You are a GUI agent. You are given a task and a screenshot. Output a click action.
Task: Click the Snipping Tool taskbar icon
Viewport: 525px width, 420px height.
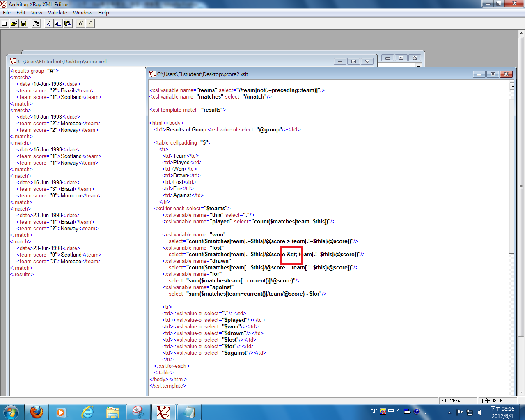pos(138,412)
